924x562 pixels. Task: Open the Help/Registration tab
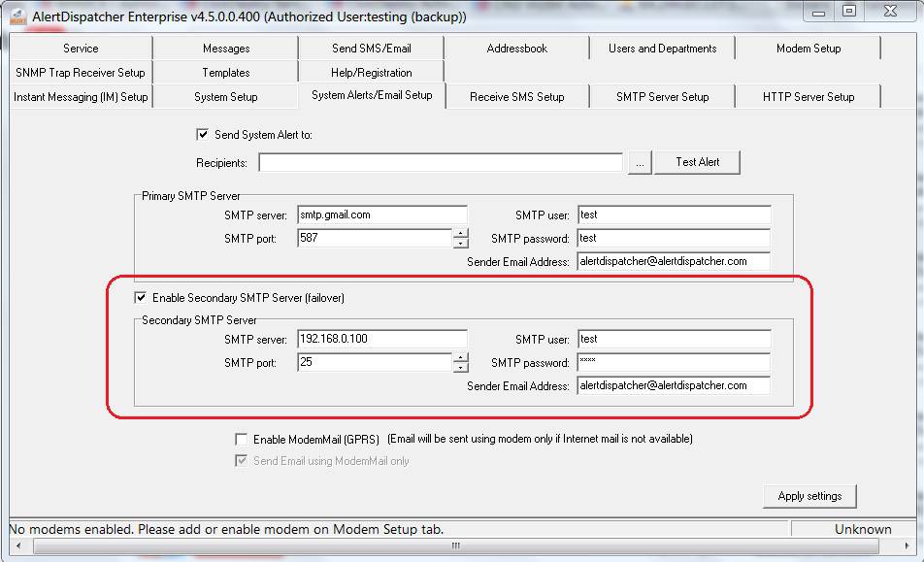[x=371, y=73]
